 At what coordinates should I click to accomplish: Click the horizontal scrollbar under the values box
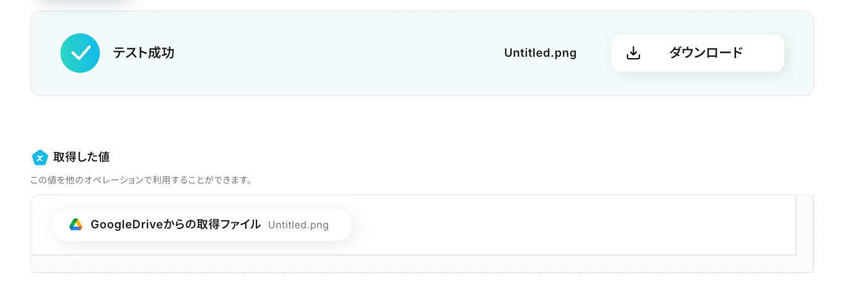[x=413, y=264]
